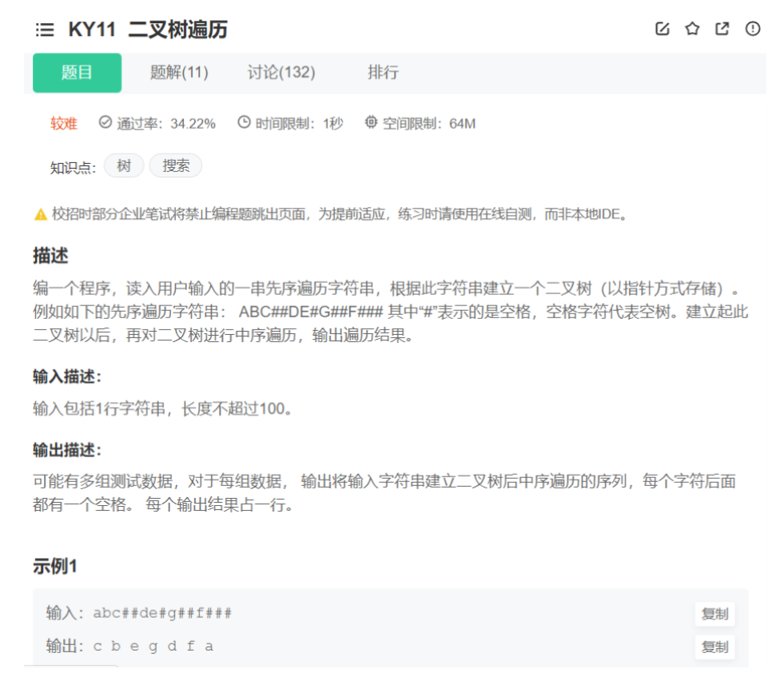
Task: Favorite the problem with star icon
Action: pos(692,29)
